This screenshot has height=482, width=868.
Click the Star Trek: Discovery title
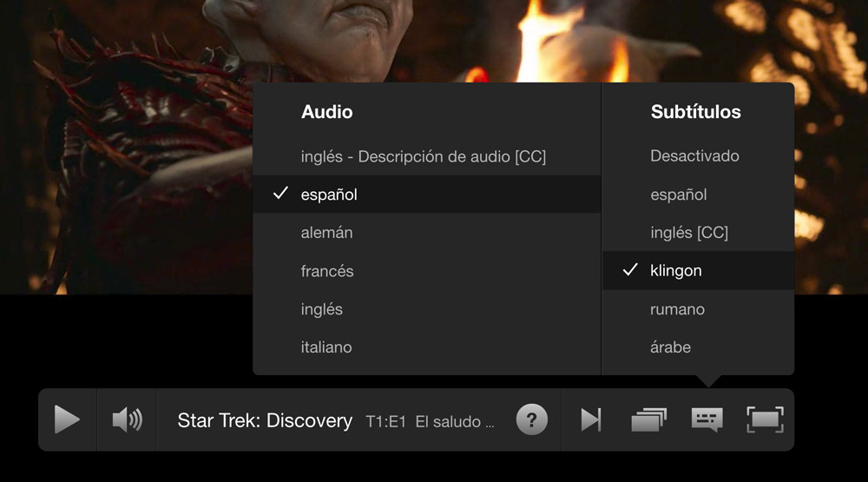point(265,420)
